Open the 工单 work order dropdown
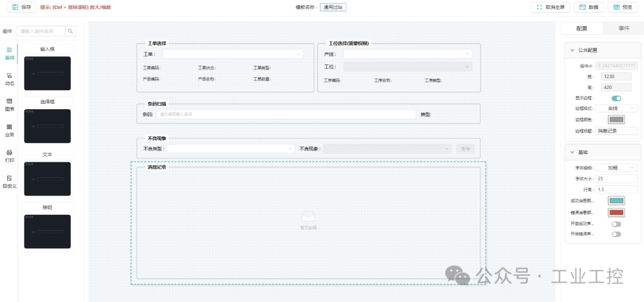This screenshot has width=644, height=302. [x=233, y=54]
